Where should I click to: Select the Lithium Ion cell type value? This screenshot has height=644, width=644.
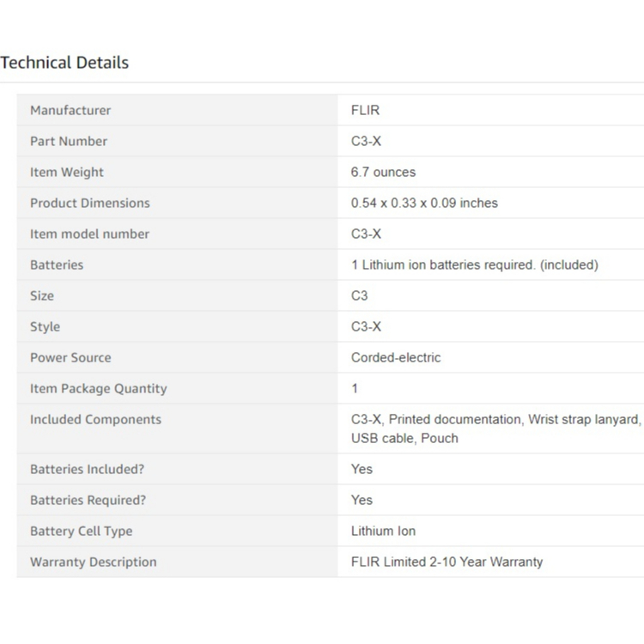pyautogui.click(x=383, y=531)
